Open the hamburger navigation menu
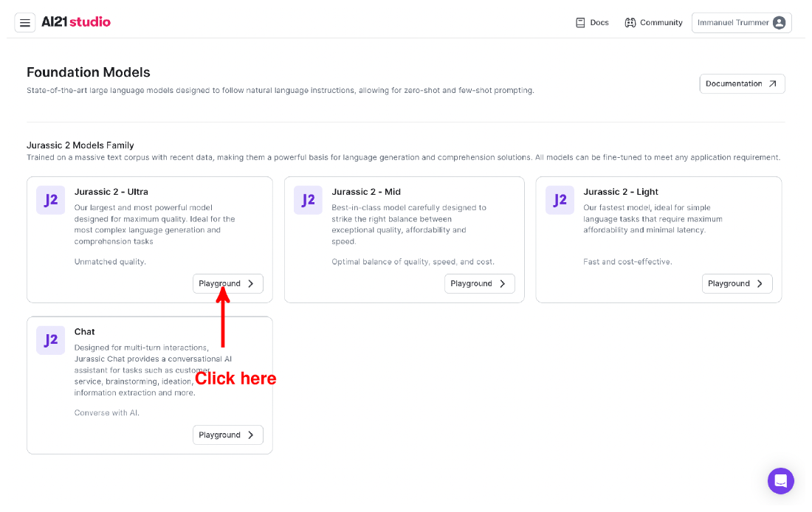This screenshot has width=812, height=512. coord(25,23)
